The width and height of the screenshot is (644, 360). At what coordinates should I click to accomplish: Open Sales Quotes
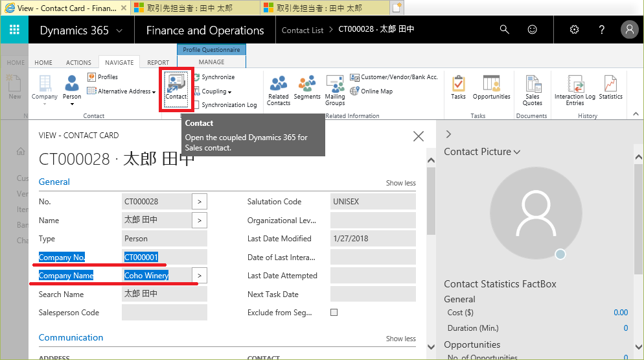coord(533,91)
